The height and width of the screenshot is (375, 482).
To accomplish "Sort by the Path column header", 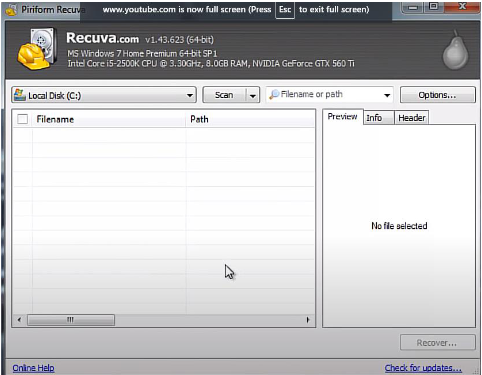I will (x=250, y=119).
